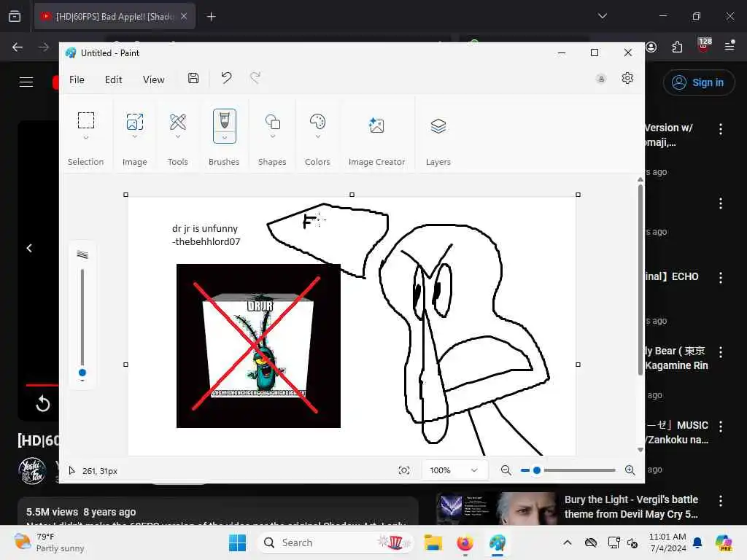
Task: Open the browser application menu
Action: point(729,46)
